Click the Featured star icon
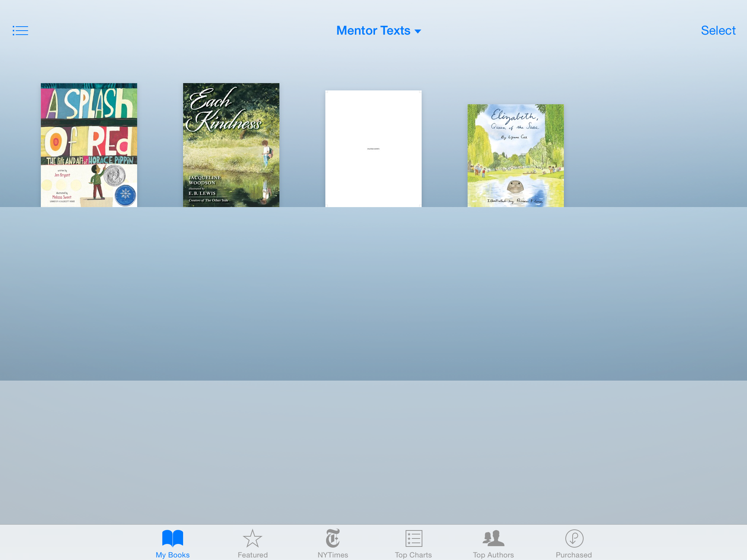This screenshot has height=560, width=747. click(252, 538)
